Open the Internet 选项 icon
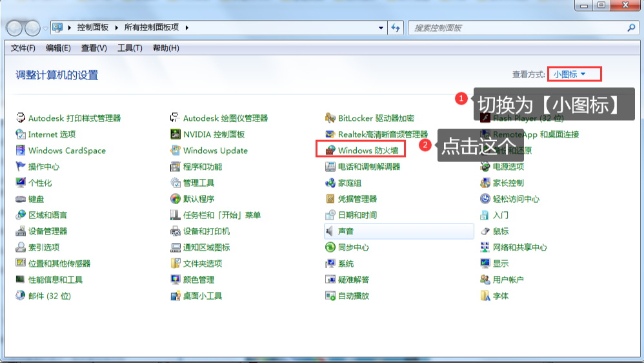This screenshot has width=644, height=363. tap(21, 134)
